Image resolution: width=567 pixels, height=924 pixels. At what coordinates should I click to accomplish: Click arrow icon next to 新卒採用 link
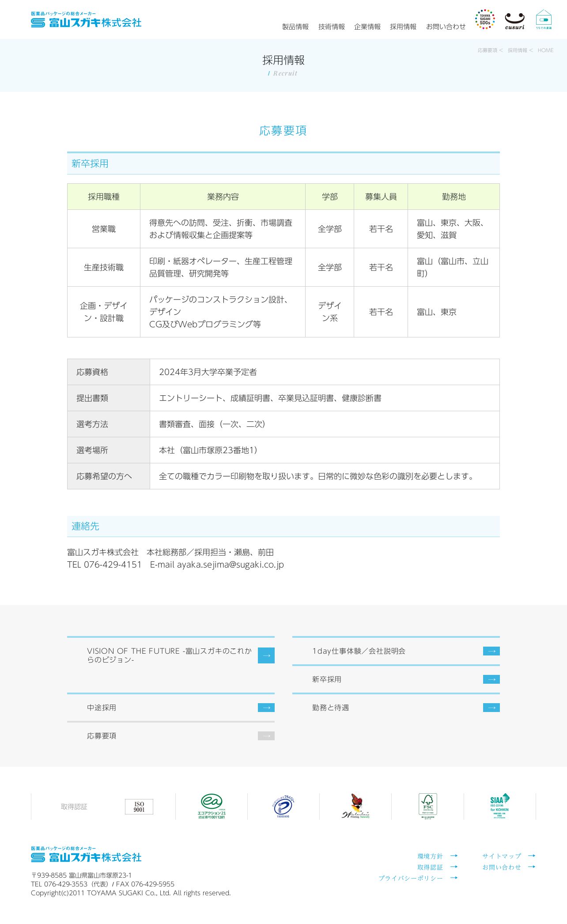[491, 679]
